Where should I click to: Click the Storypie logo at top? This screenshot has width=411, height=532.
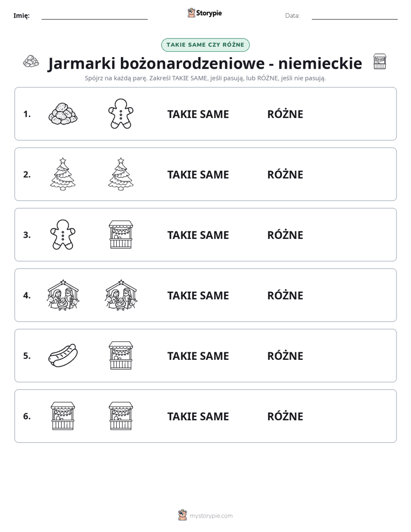coord(204,13)
